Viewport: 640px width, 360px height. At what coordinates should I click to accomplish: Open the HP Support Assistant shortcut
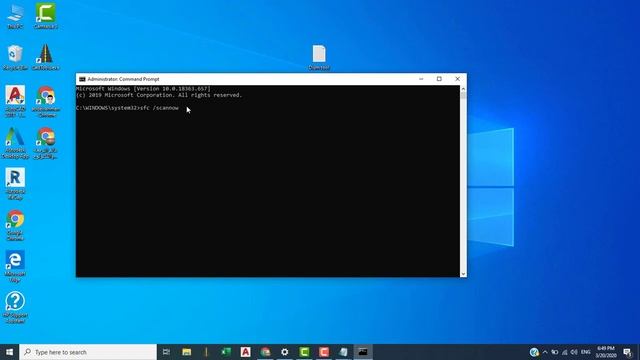click(x=15, y=308)
